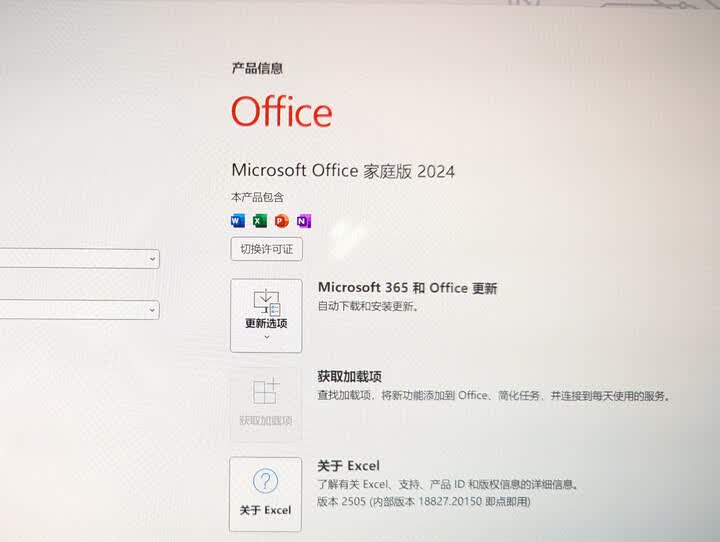Click the question mark icon in 关于 Excel
The image size is (720, 542).
click(265, 481)
